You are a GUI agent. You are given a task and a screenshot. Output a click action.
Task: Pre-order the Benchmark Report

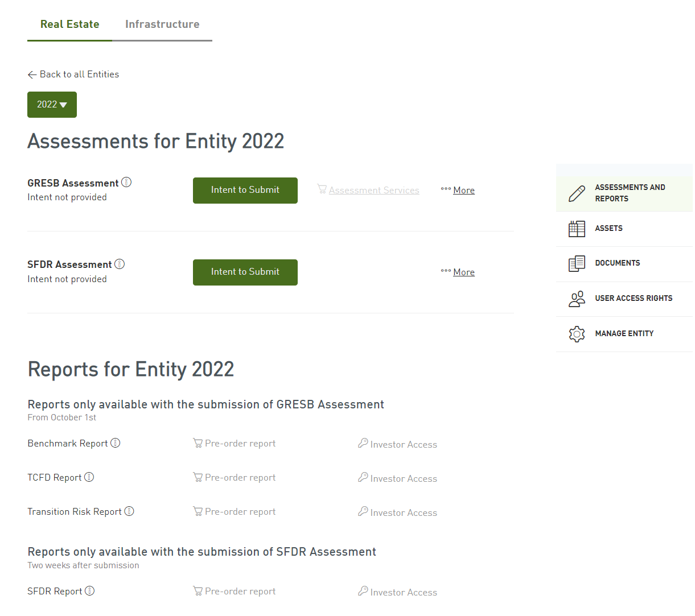(x=240, y=444)
